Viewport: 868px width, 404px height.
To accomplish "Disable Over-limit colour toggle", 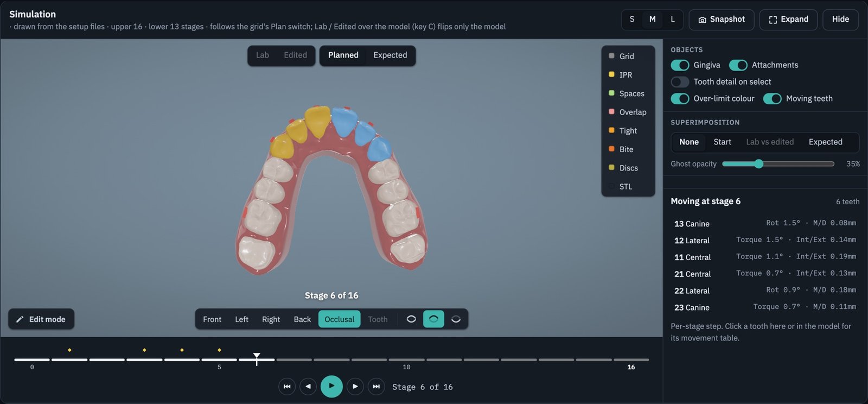I will pyautogui.click(x=680, y=99).
